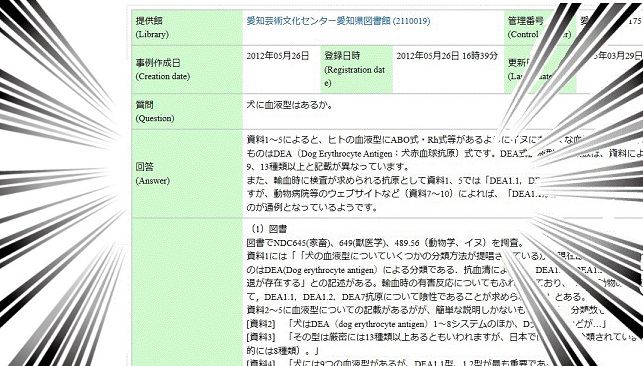643x366 pixels.
Task: Select the 質問 (Question) label cell
Action: coord(187,111)
